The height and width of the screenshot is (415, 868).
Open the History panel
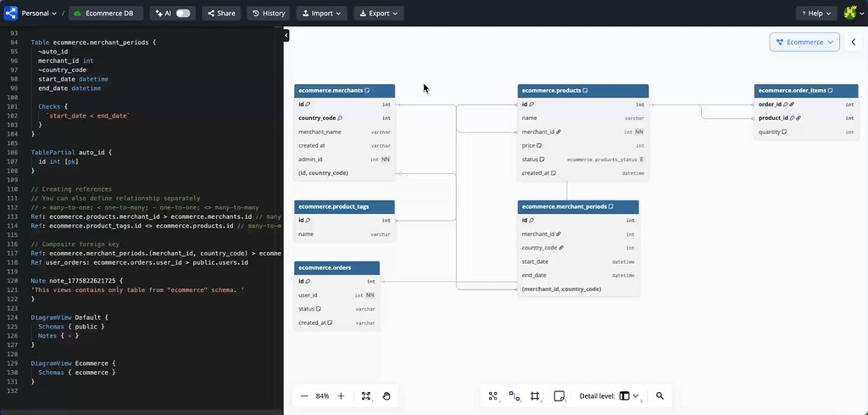[269, 14]
